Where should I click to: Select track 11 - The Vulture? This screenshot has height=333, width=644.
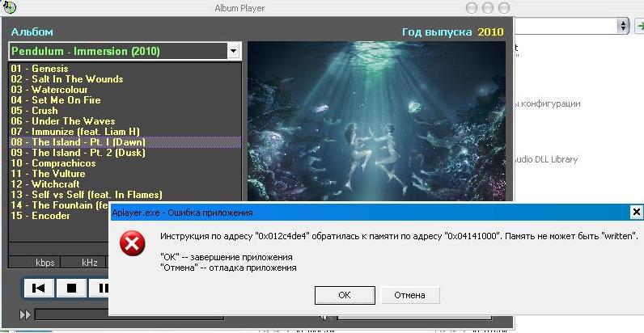pos(125,174)
